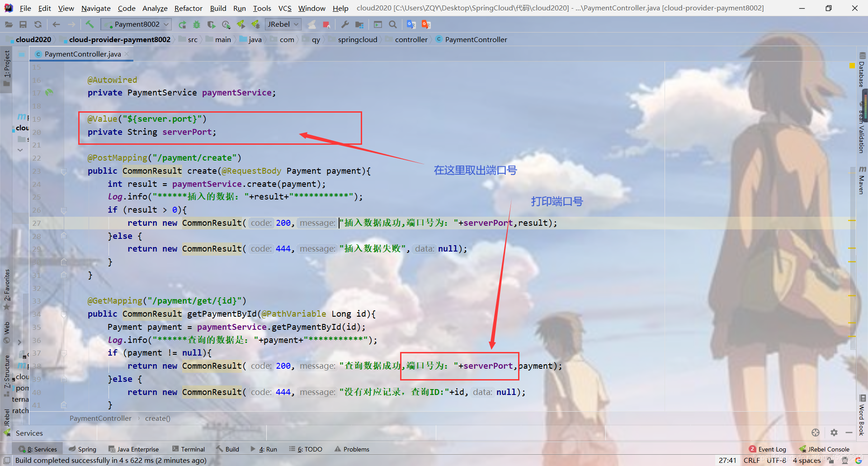
Task: Click the cloud2020 breadcrumb
Action: (33, 40)
